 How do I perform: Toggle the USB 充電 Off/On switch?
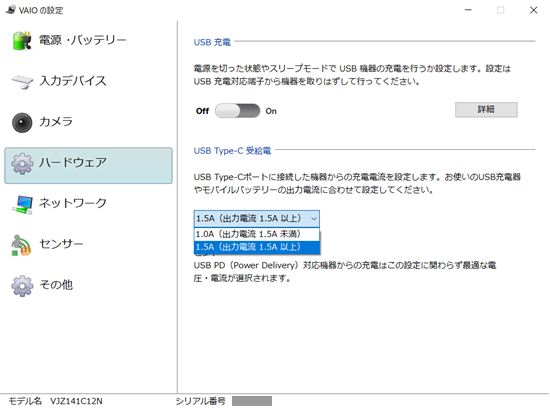pos(237,111)
